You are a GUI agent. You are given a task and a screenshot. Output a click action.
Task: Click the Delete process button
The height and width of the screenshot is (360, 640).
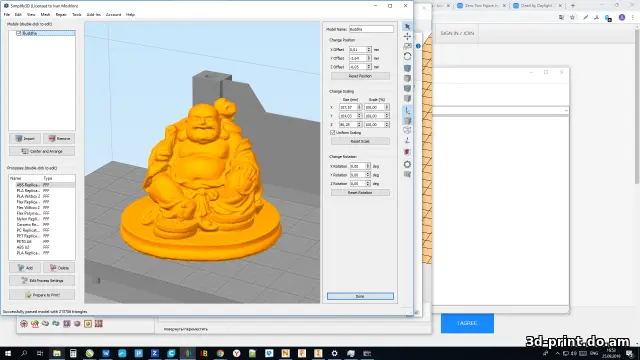(x=59, y=268)
